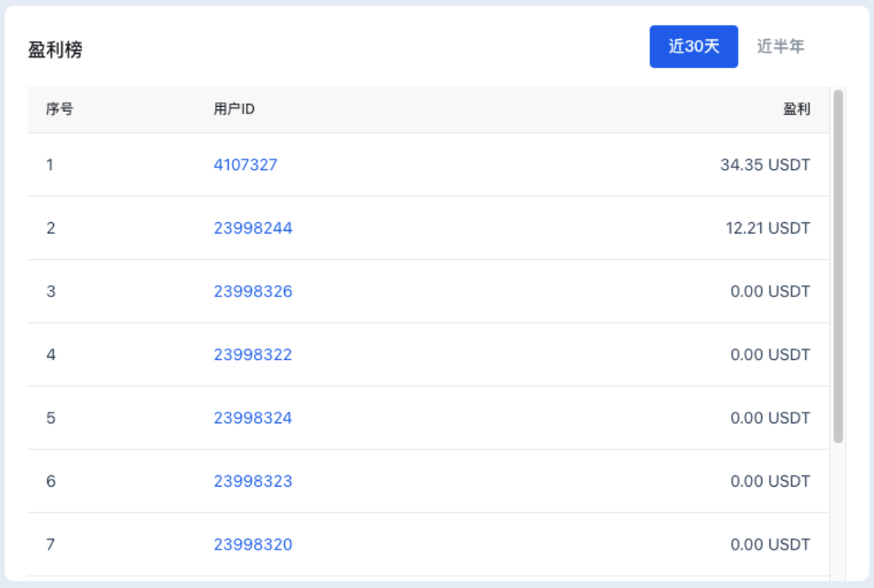The width and height of the screenshot is (874, 588).
Task: Click rank number 2 in row 23998244
Action: [x=51, y=228]
